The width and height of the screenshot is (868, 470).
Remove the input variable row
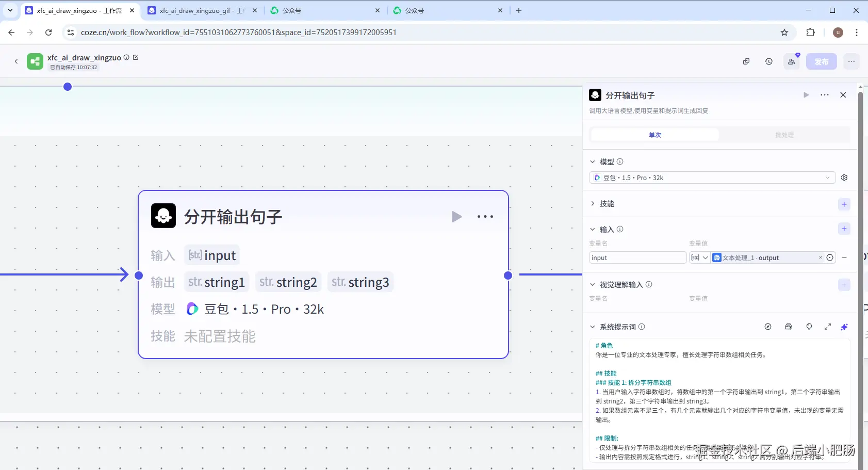point(844,257)
